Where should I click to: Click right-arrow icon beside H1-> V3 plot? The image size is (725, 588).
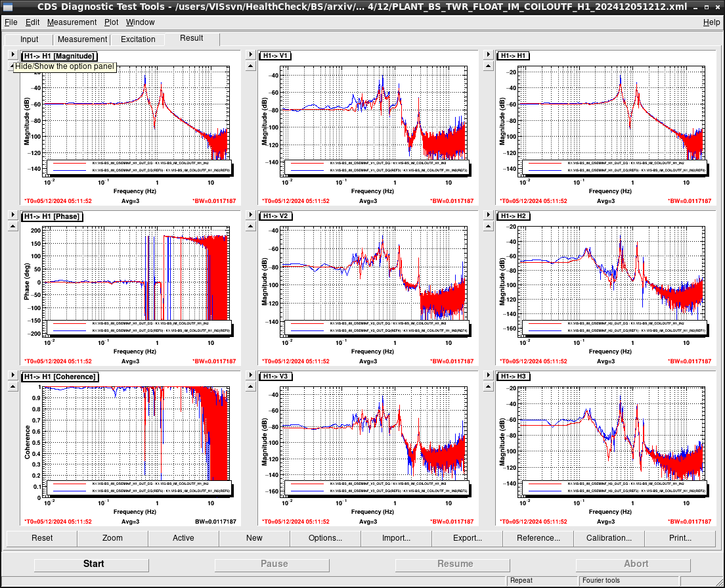click(251, 375)
